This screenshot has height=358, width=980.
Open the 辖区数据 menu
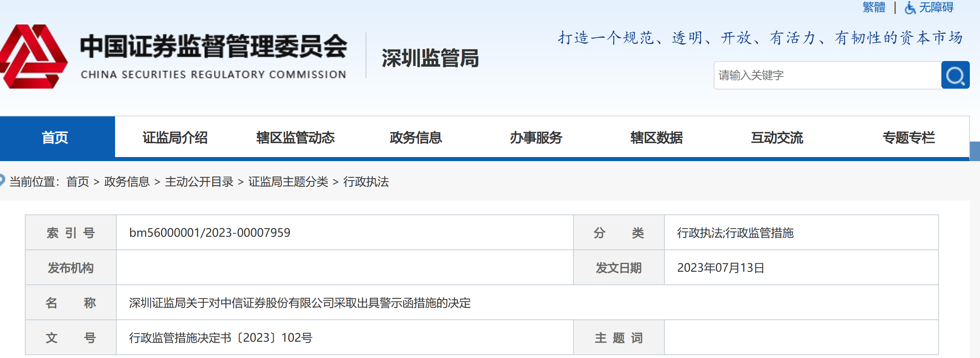click(x=656, y=138)
